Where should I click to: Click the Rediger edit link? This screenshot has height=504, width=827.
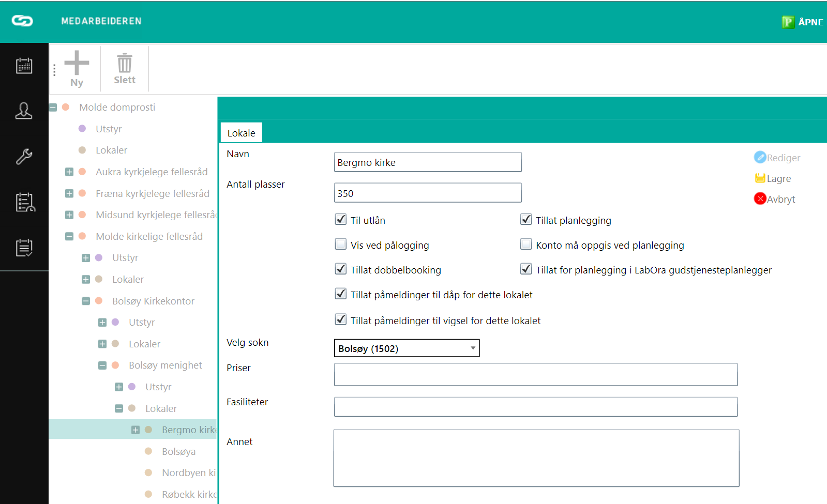tap(784, 158)
